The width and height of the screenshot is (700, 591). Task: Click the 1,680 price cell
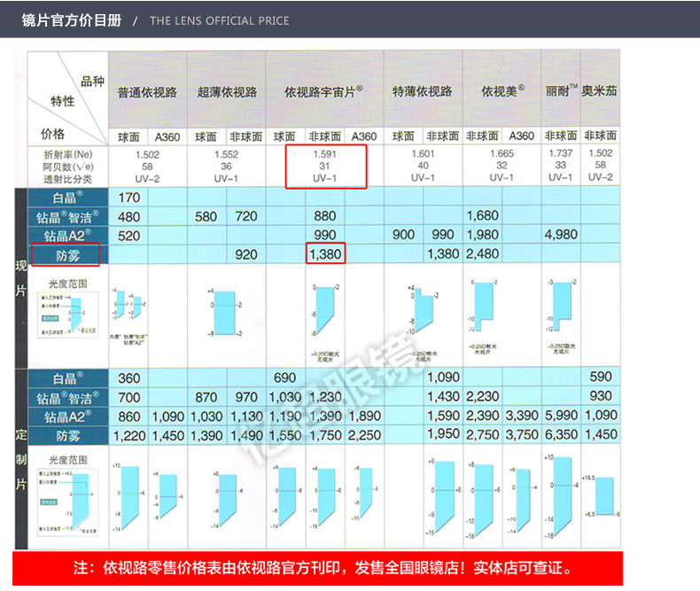coord(483,215)
